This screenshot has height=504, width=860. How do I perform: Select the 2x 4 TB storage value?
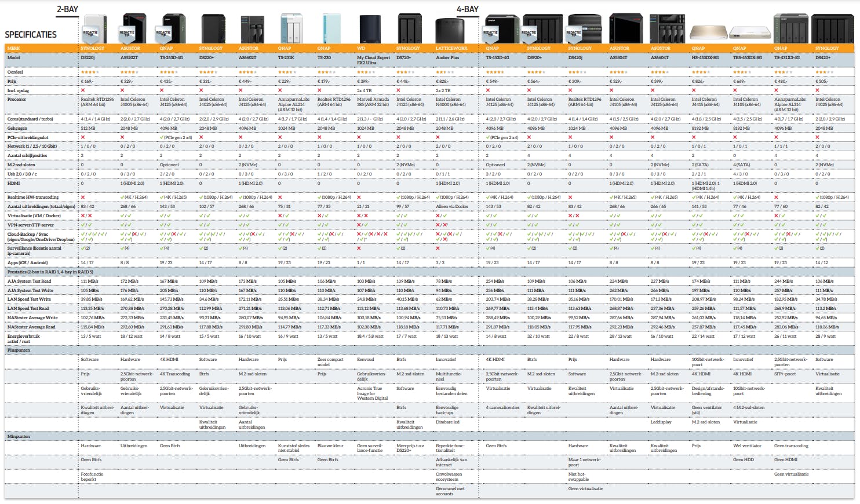[x=365, y=90]
